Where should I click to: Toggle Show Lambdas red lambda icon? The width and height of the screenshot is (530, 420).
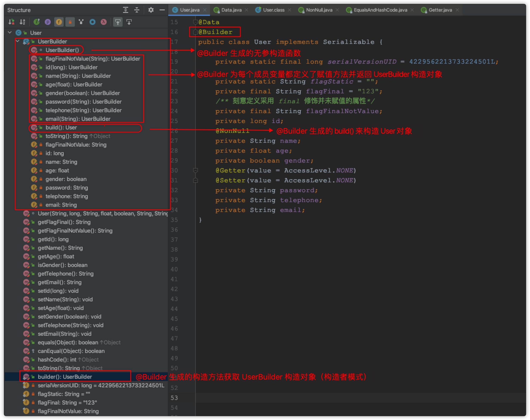click(x=103, y=22)
